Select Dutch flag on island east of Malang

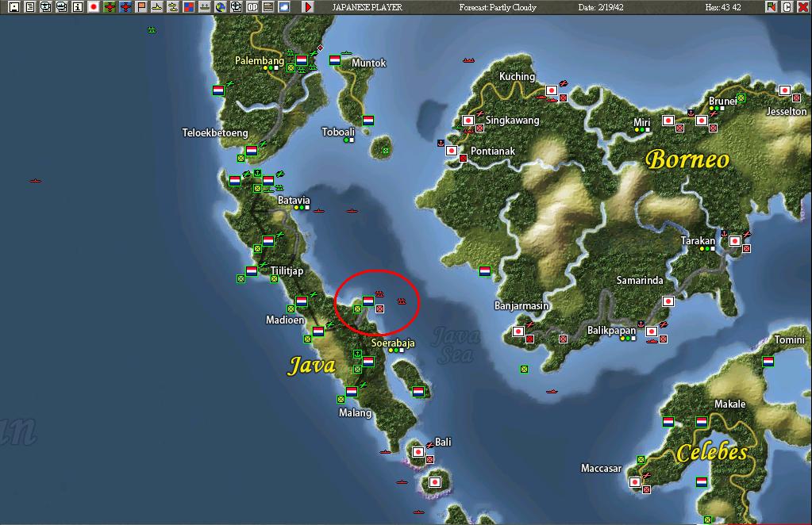[418, 392]
